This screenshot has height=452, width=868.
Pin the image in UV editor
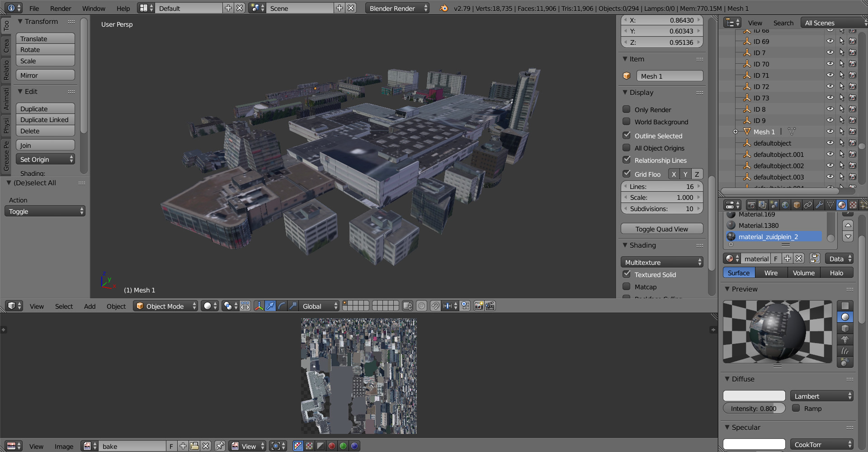[220, 446]
